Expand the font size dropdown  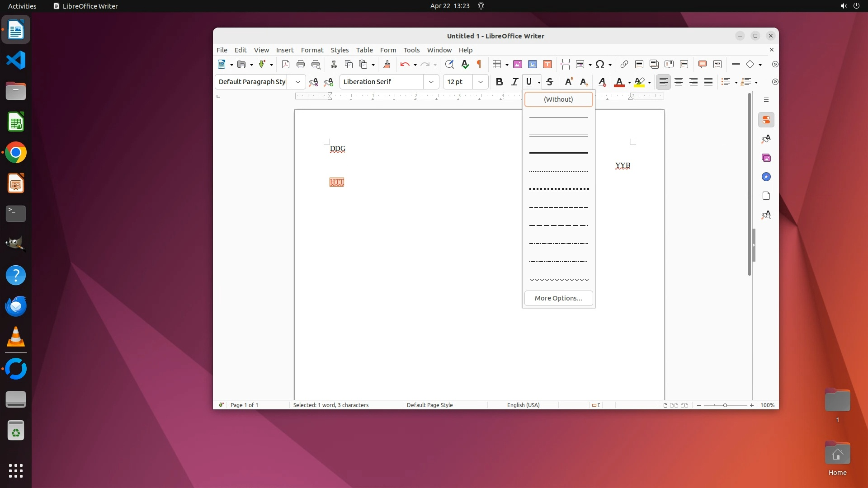coord(480,82)
